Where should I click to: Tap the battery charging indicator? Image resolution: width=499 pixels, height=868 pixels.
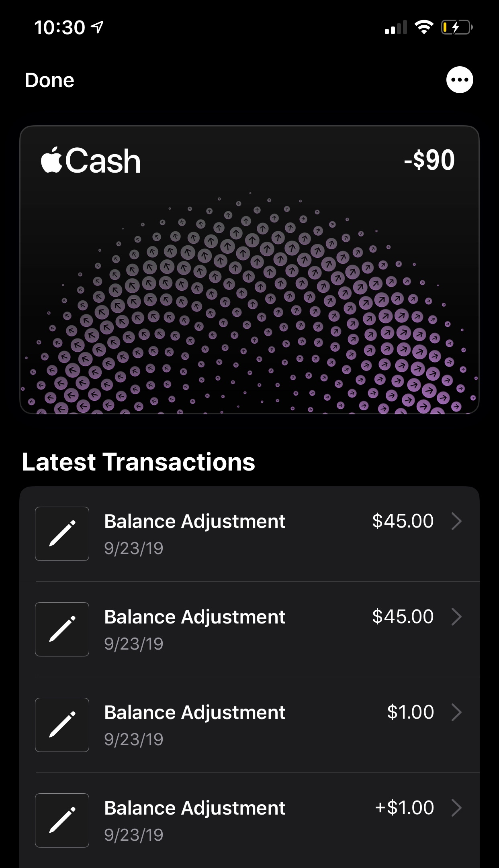tap(456, 27)
